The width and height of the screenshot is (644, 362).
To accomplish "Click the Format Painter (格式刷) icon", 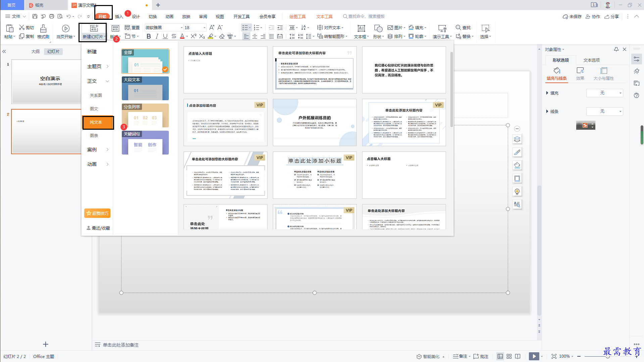I will pyautogui.click(x=43, y=28).
